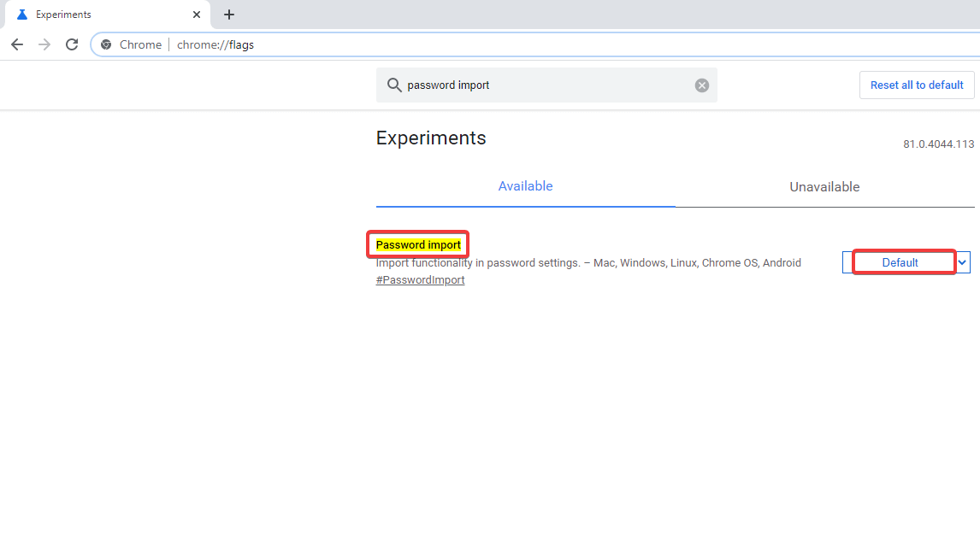Switch to the Unavailable tab
Viewport: 980px width, 540px height.
point(822,186)
